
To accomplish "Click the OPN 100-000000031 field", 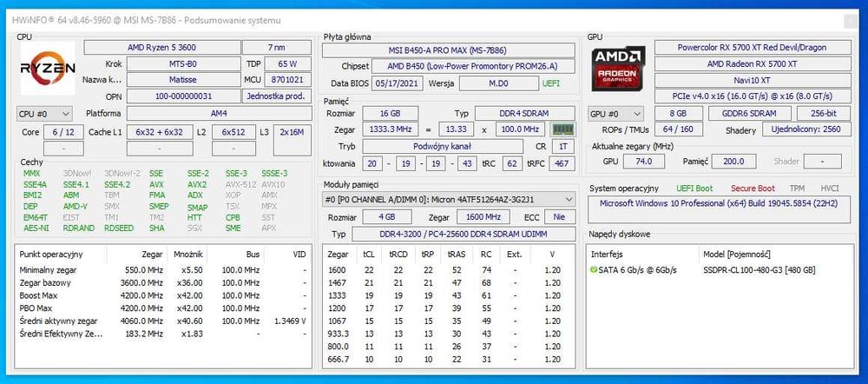I will (183, 96).
